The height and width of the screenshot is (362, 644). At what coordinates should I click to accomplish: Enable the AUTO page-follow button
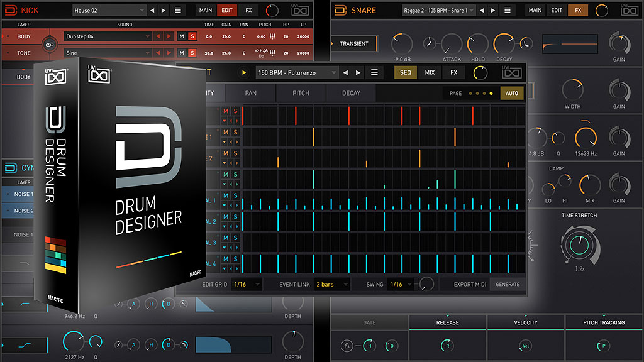511,93
